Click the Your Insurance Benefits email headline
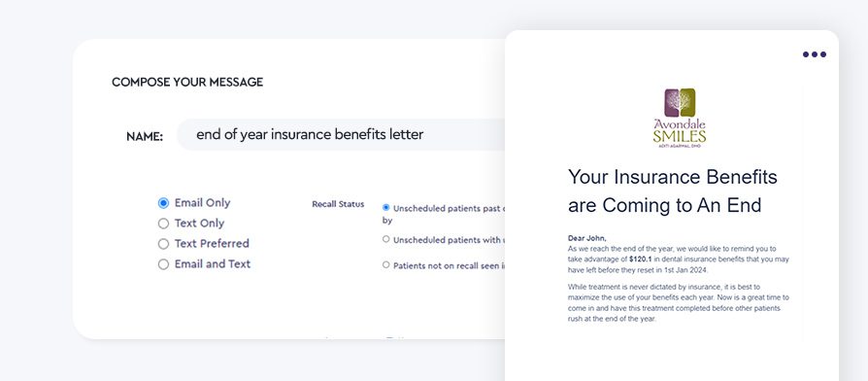Screen dimensions: 868x381 coord(673,191)
